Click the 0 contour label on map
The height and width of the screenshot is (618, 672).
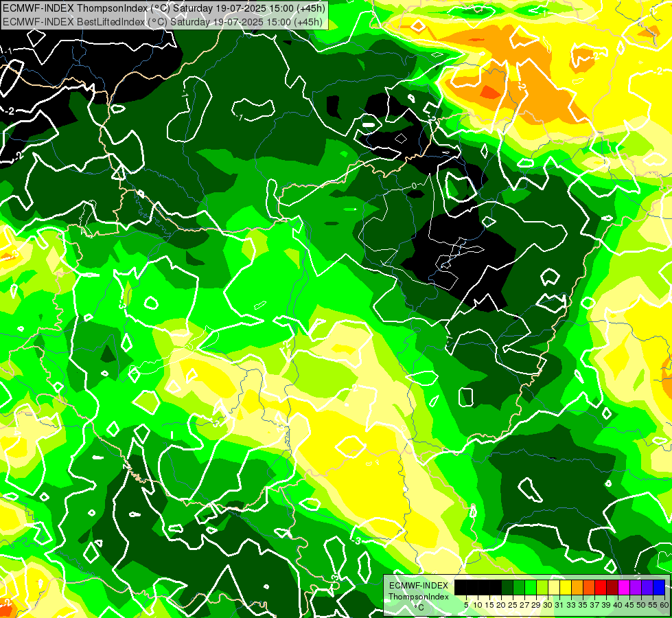point(414,185)
